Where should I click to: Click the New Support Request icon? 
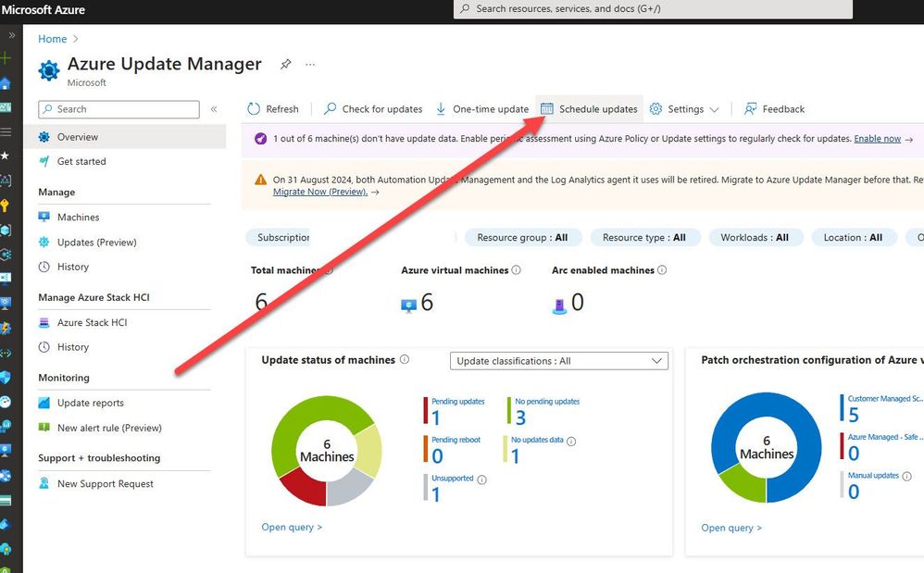click(44, 483)
